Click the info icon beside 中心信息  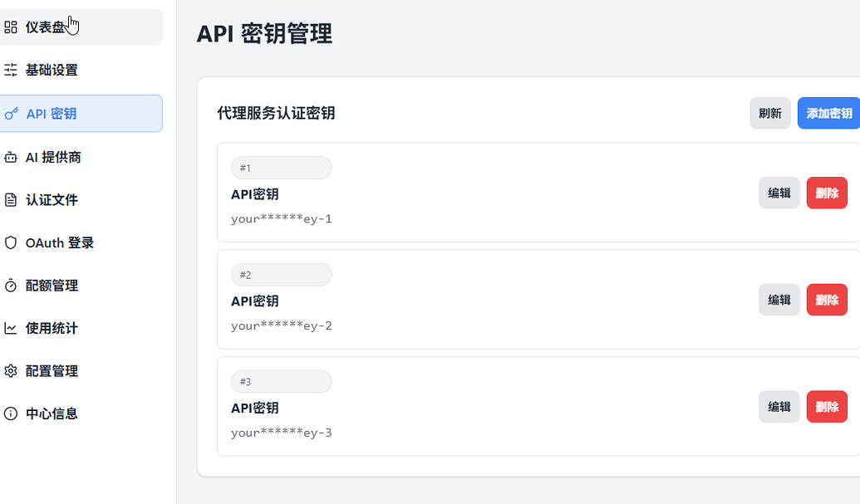point(11,413)
